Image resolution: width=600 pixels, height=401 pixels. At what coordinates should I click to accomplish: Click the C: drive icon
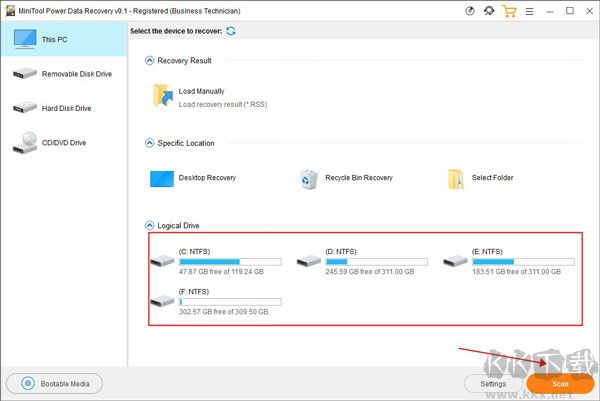[162, 261]
